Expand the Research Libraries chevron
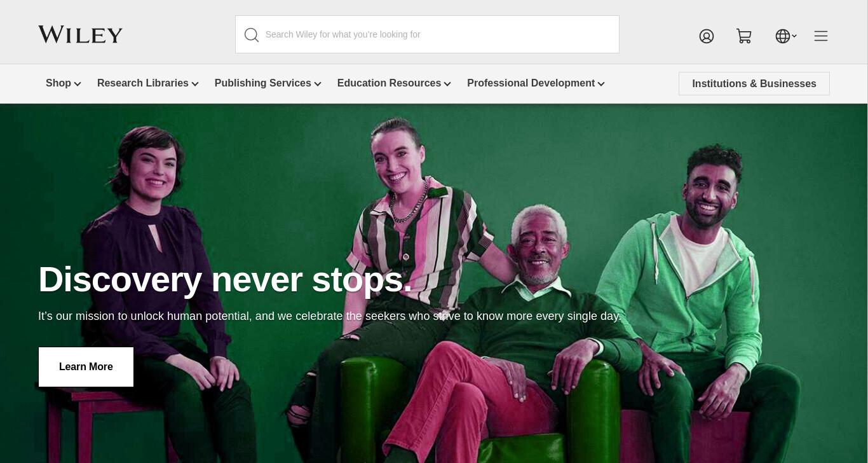This screenshot has width=868, height=463. click(x=195, y=84)
